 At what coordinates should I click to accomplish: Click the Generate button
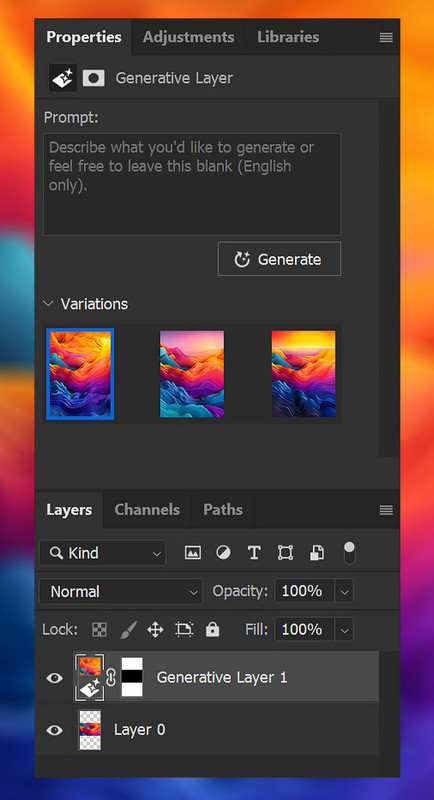(279, 259)
